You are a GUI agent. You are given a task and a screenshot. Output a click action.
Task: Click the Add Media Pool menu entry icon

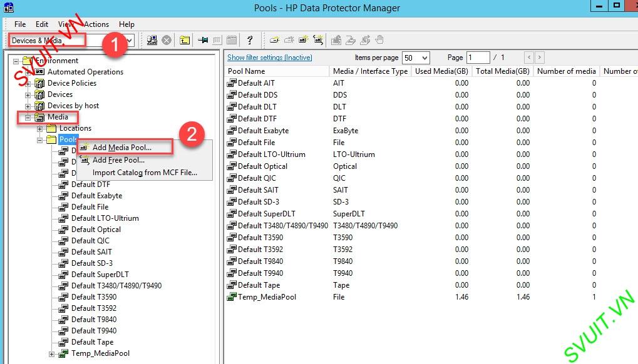pyautogui.click(x=84, y=147)
